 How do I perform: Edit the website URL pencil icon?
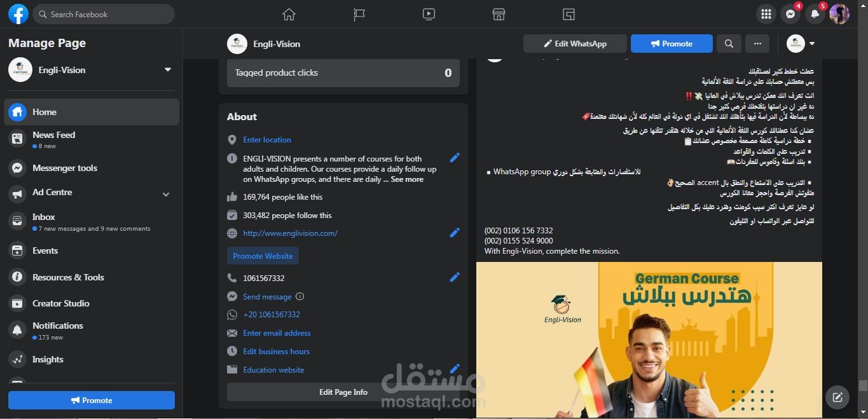tap(455, 233)
